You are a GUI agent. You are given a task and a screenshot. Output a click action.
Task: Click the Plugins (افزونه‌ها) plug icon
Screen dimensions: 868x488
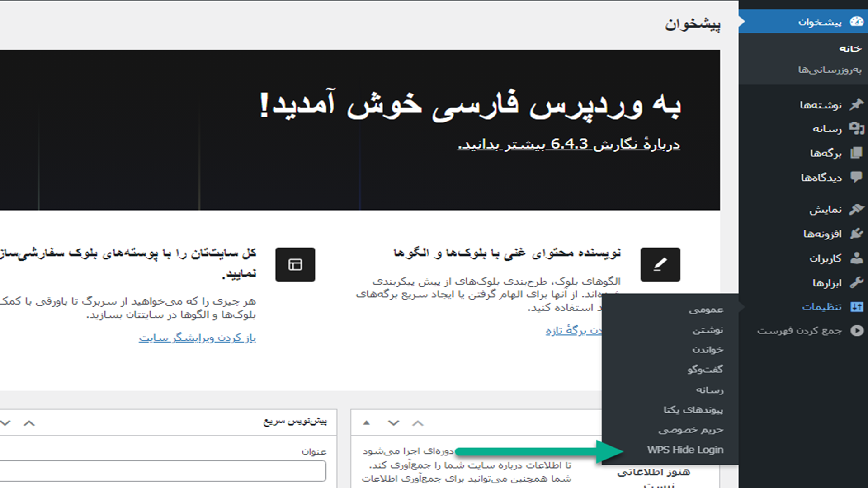(856, 234)
